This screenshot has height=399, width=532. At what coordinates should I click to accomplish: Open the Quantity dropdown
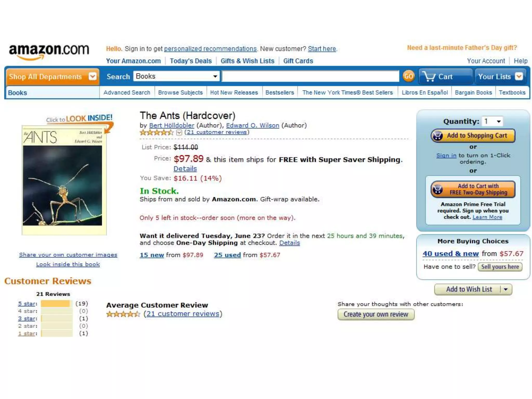[492, 121]
